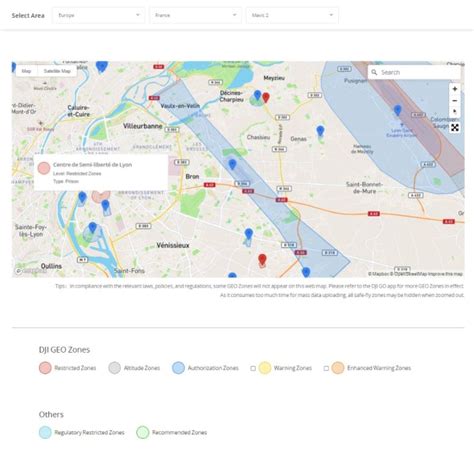Select the blue pin beside Décines-Charpieu
The image size is (474, 451).
point(257,95)
